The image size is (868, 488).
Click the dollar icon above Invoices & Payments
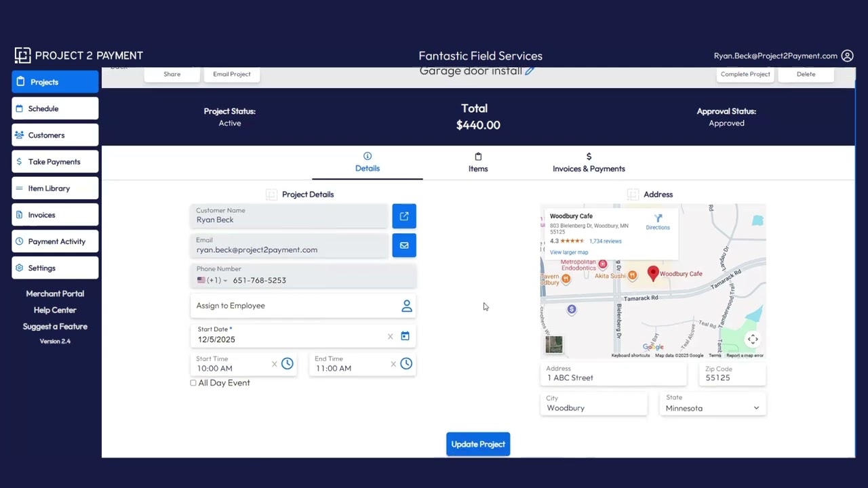(589, 156)
